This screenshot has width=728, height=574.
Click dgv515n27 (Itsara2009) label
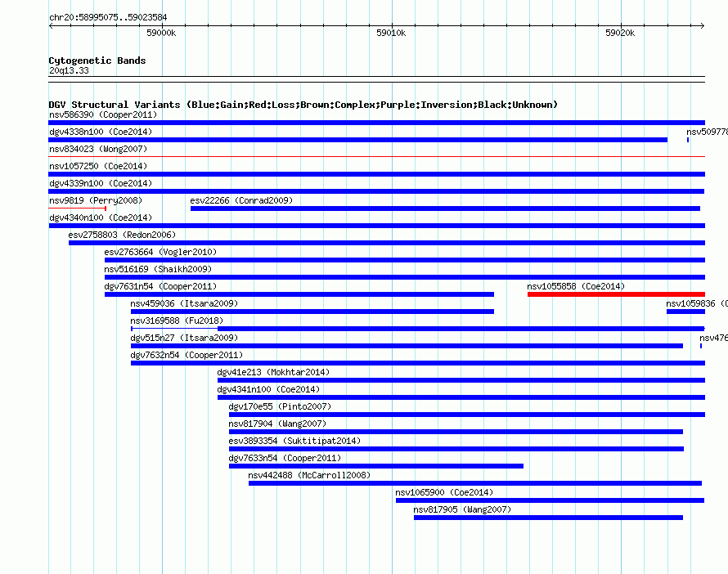pyautogui.click(x=184, y=338)
